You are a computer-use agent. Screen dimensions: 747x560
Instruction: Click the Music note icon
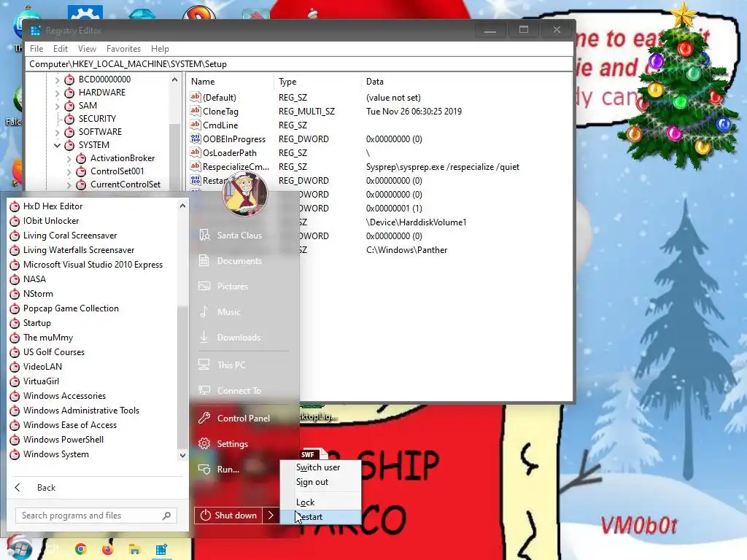(204, 311)
